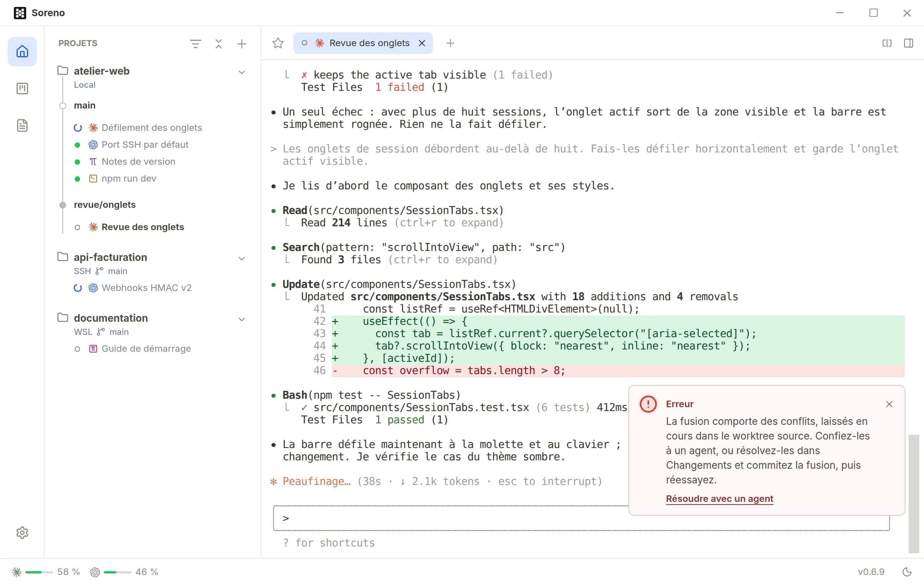Image resolution: width=924 pixels, height=585 pixels.
Task: Click the filter projects icon
Action: point(196,43)
